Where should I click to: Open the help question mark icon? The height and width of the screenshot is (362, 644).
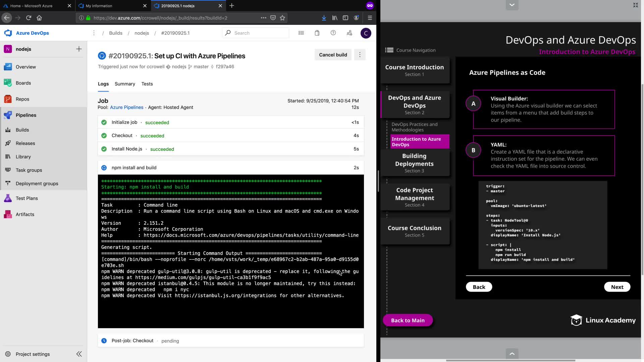coord(333,33)
